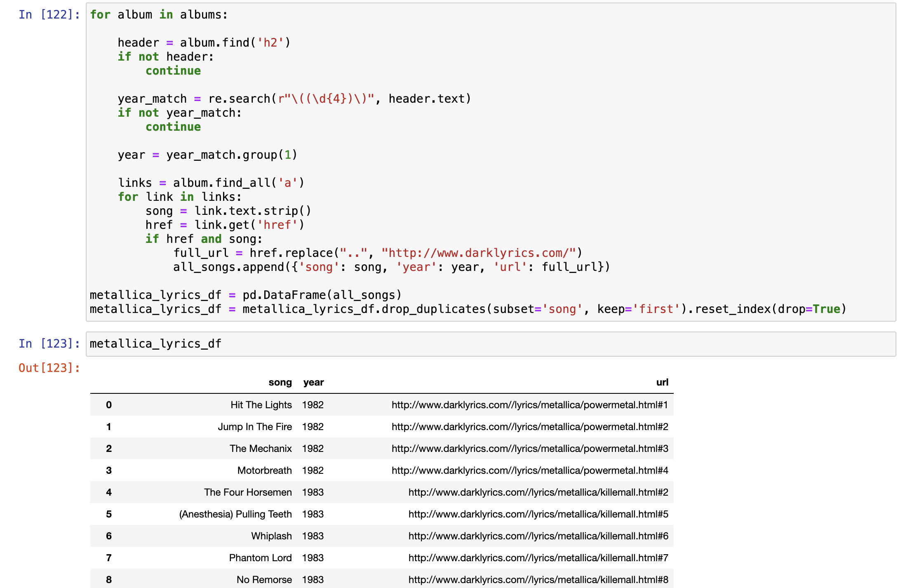Select the In [122]: prompt label
Viewport: 912px width, 588px height.
pos(49,15)
